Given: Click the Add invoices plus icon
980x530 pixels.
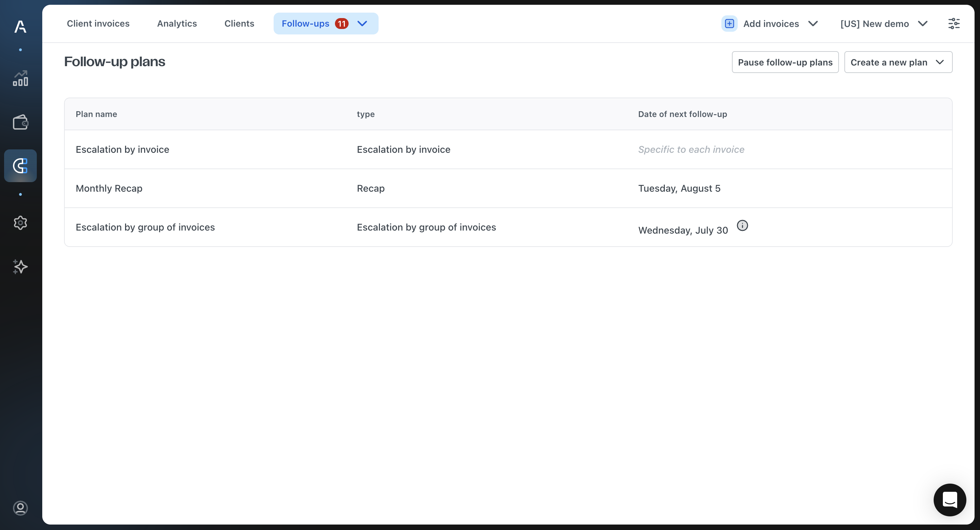Looking at the screenshot, I should (729, 24).
